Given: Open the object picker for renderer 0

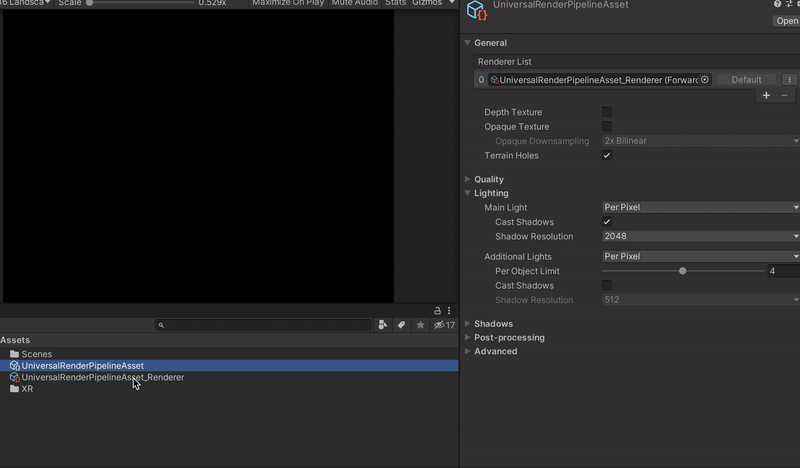Looking at the screenshot, I should tap(705, 80).
